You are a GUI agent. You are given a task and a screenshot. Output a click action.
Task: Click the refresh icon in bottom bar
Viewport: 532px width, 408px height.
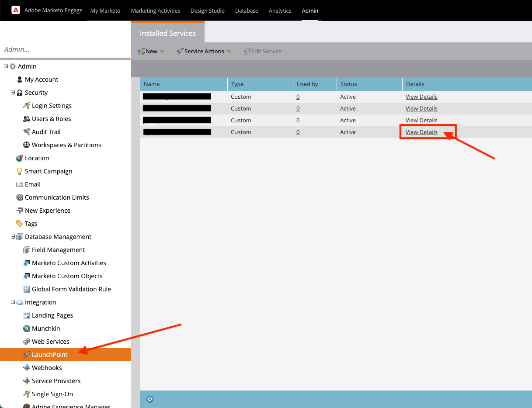[x=150, y=399]
